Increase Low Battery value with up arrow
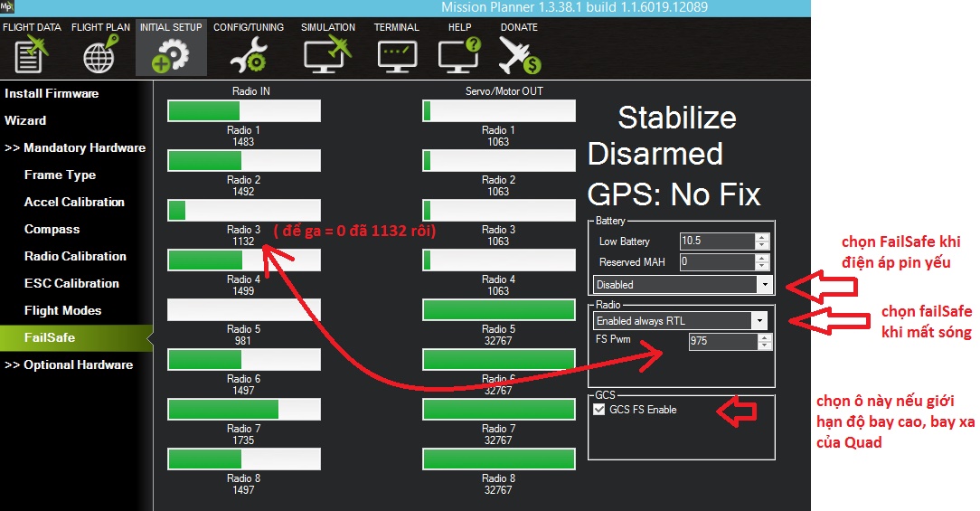Screen dimensions: 980x511 pos(762,237)
